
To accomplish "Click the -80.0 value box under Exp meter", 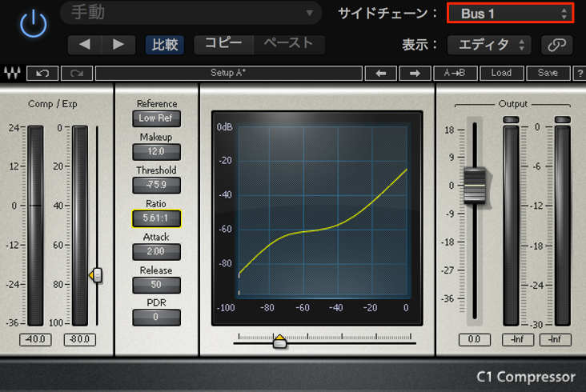I will pos(79,339).
